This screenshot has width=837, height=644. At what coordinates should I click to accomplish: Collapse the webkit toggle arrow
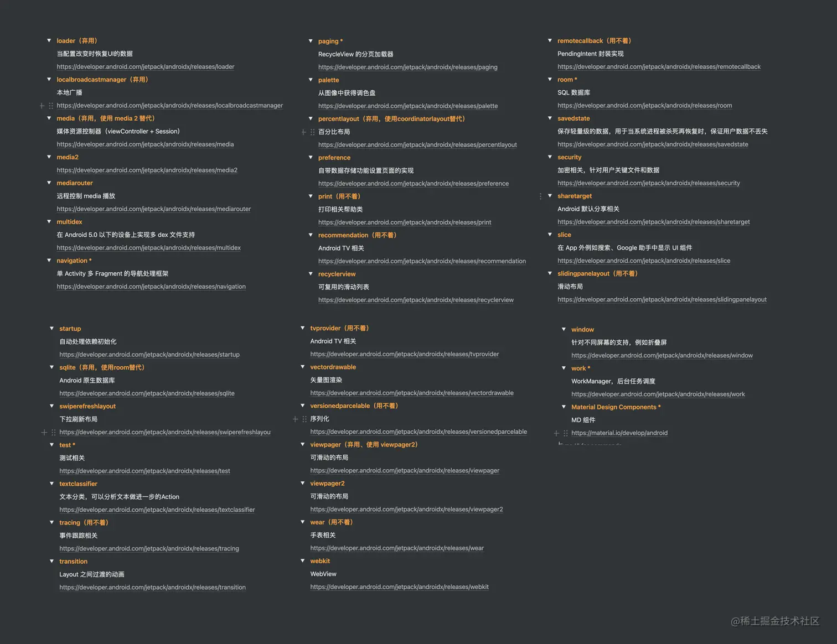tap(303, 560)
